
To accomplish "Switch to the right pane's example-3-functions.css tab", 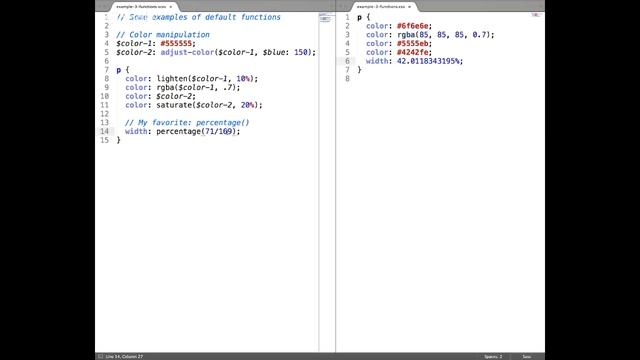I will [x=380, y=7].
